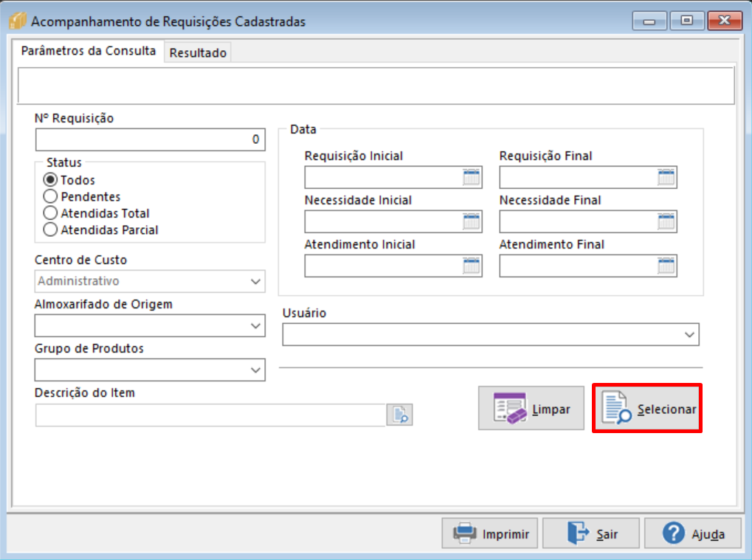
Task: Expand the Usuário dropdown
Action: 689,334
